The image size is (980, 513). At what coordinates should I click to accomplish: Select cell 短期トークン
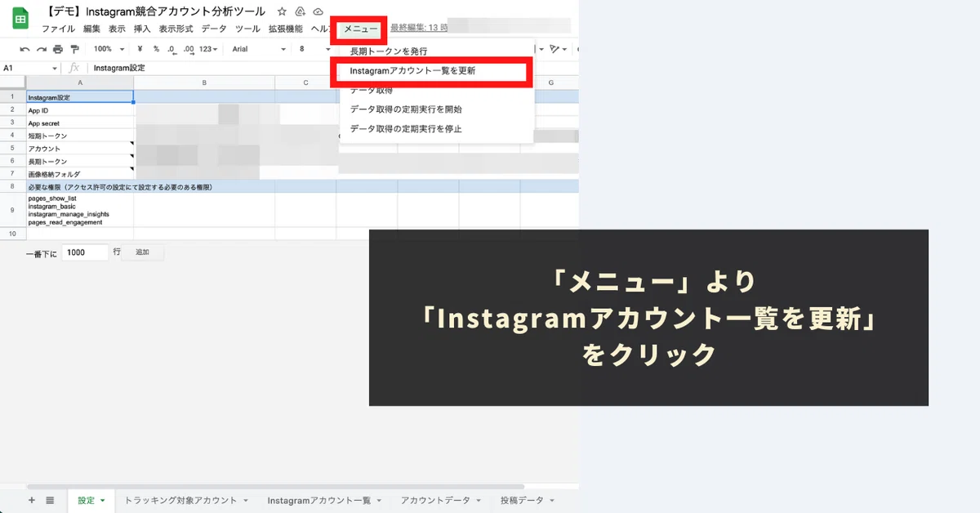pyautogui.click(x=80, y=136)
